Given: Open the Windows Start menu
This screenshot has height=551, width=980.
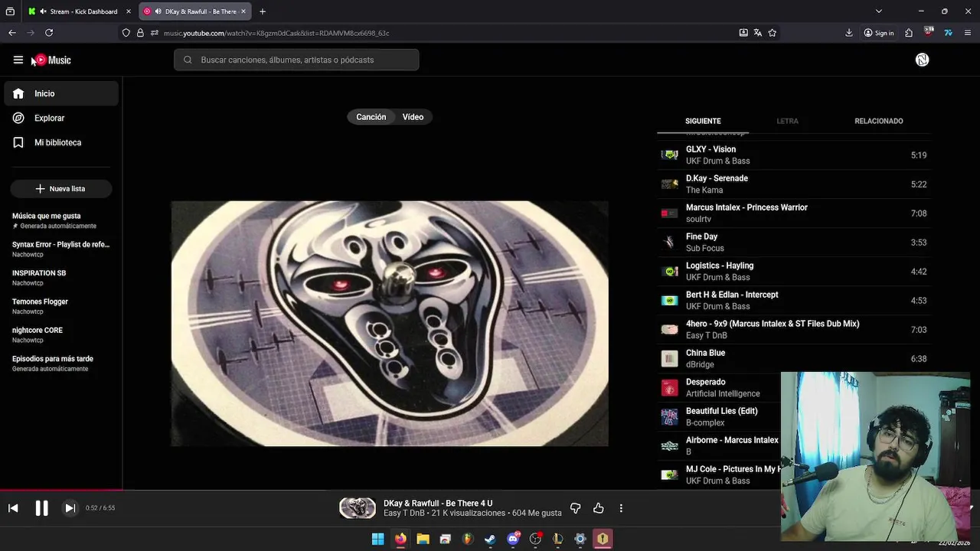Looking at the screenshot, I should (x=377, y=540).
